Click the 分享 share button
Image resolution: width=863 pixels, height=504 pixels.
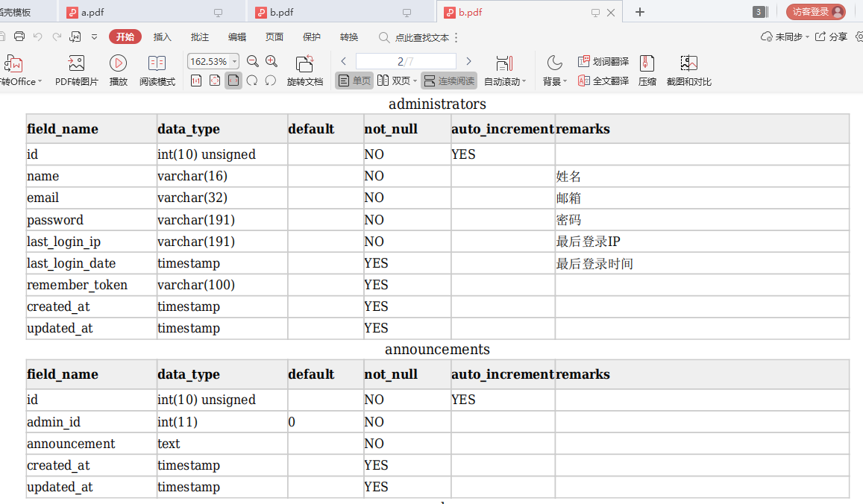[831, 37]
